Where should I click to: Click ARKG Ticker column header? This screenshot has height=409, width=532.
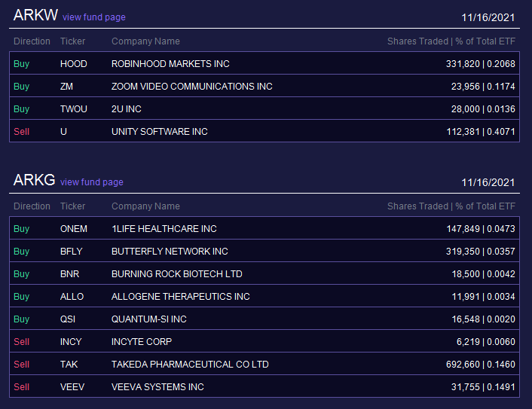coord(72,206)
